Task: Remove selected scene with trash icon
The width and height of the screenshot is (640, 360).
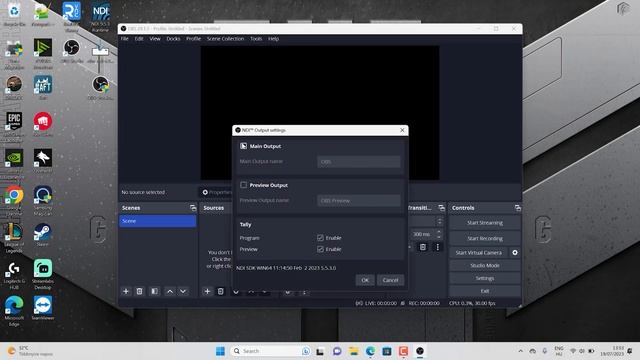Action: tap(139, 291)
